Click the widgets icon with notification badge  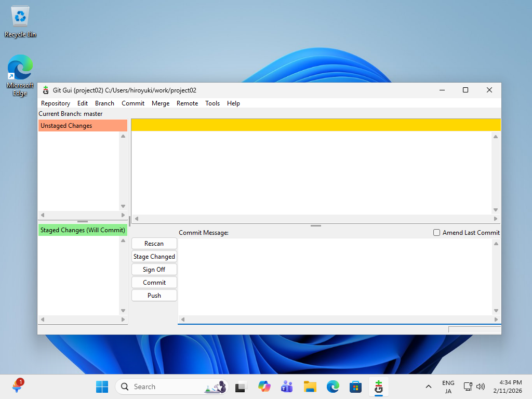(x=17, y=386)
